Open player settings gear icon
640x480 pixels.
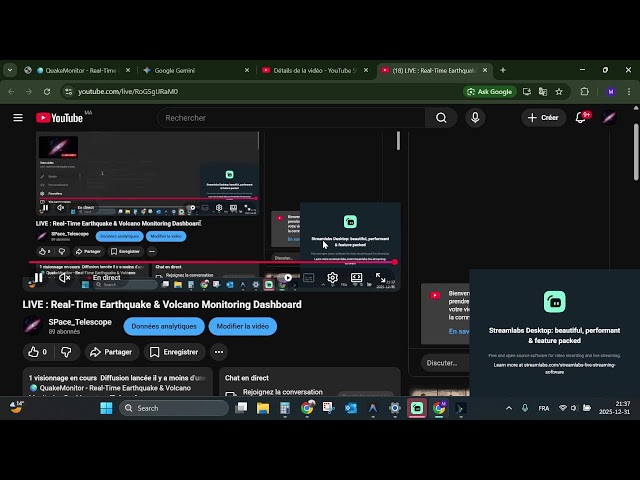coord(332,278)
